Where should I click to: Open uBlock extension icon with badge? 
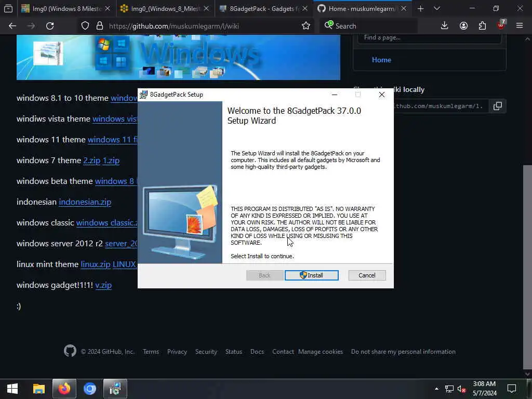[501, 25]
